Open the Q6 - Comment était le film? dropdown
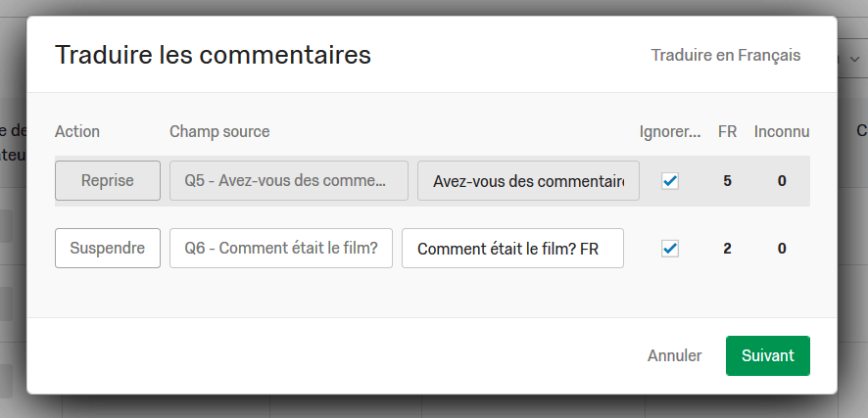The height and width of the screenshot is (418, 868). 281,249
